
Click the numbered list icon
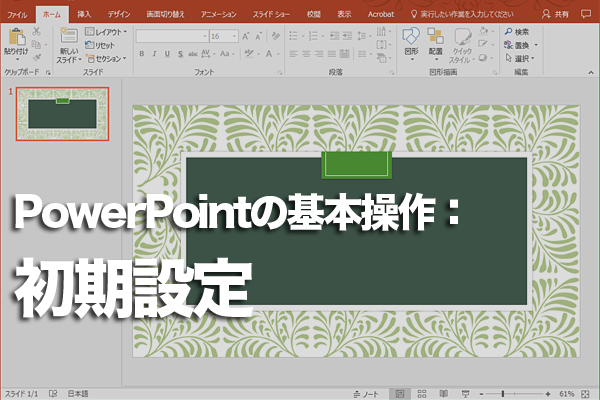[313, 36]
